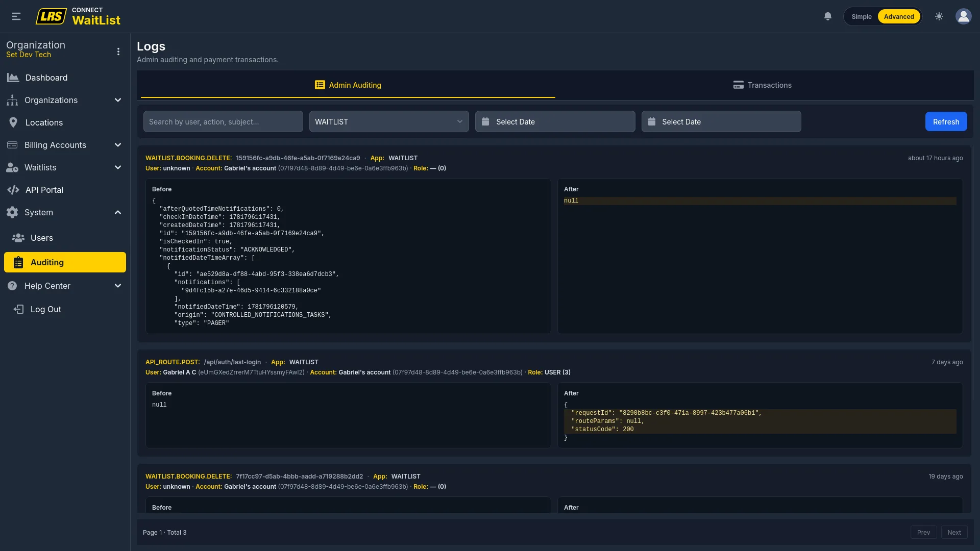This screenshot has width=980, height=551.
Task: Click the System gear icon
Action: (x=12, y=212)
